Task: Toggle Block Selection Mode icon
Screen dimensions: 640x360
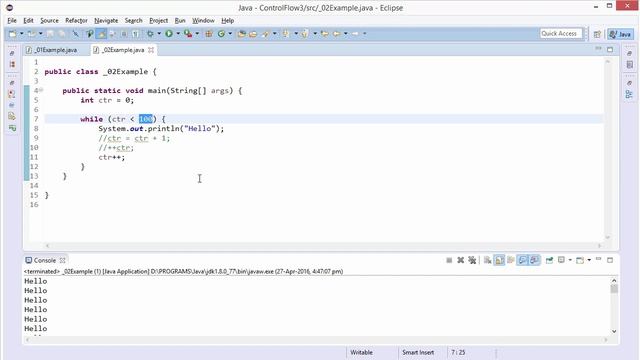Action: click(x=124, y=34)
